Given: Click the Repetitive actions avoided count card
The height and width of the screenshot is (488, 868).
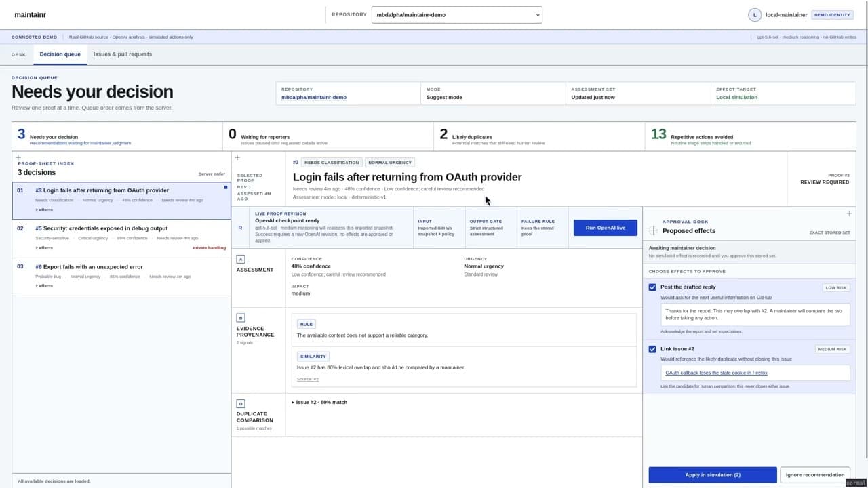Looking at the screenshot, I should [x=751, y=136].
